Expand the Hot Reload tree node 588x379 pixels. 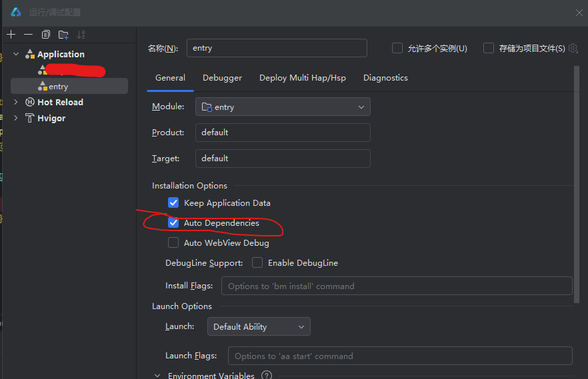[x=16, y=102]
